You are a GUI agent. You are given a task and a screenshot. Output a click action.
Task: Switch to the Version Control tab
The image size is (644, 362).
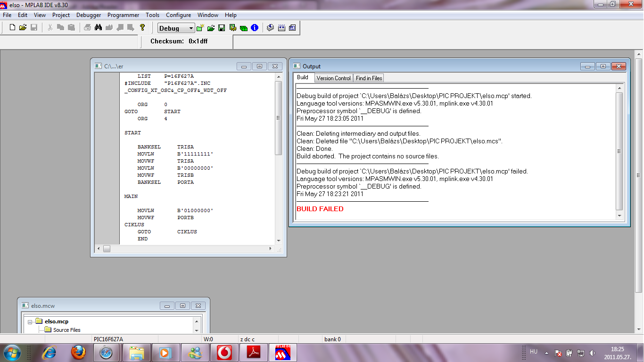[x=334, y=78]
